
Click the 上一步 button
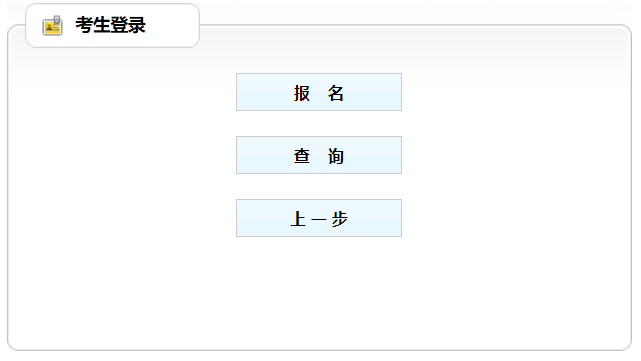[319, 218]
